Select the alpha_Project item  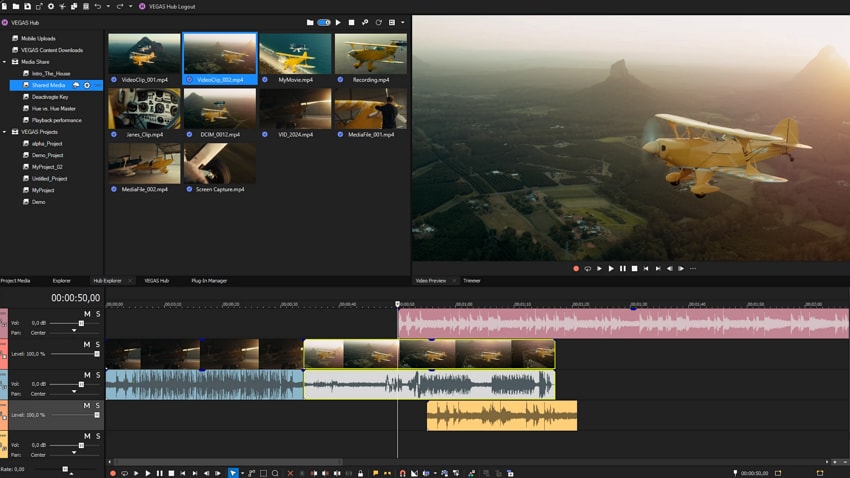click(x=47, y=144)
